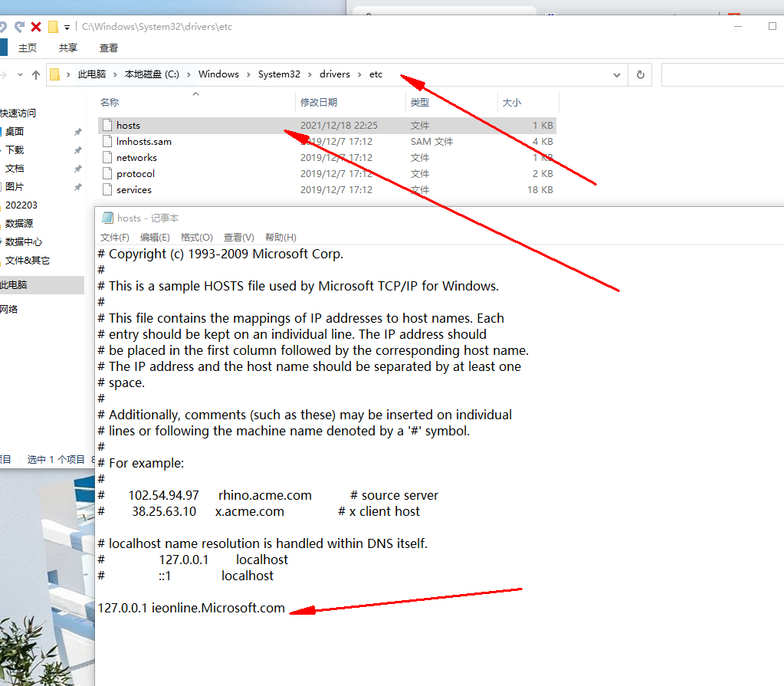Open 文档 in the navigation pane

(15, 169)
